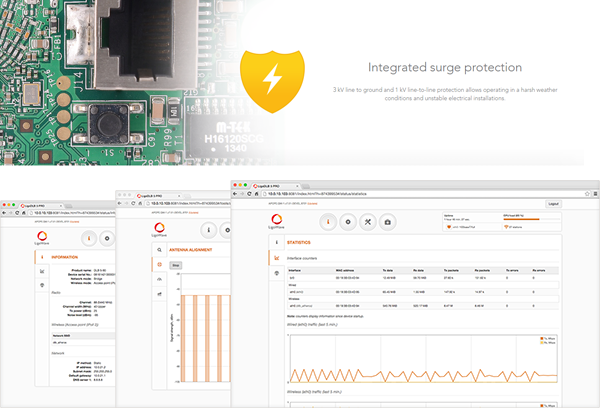This screenshot has height=420, width=600.
Task: Select network globe sidebar tab in Information window
Action: [42, 285]
